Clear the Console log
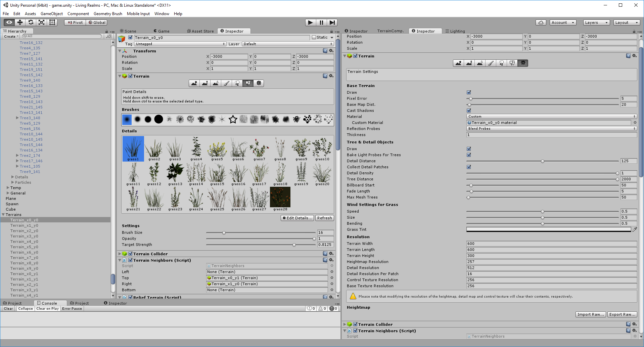Viewport: 644px width, 347px height. pyautogui.click(x=8, y=309)
